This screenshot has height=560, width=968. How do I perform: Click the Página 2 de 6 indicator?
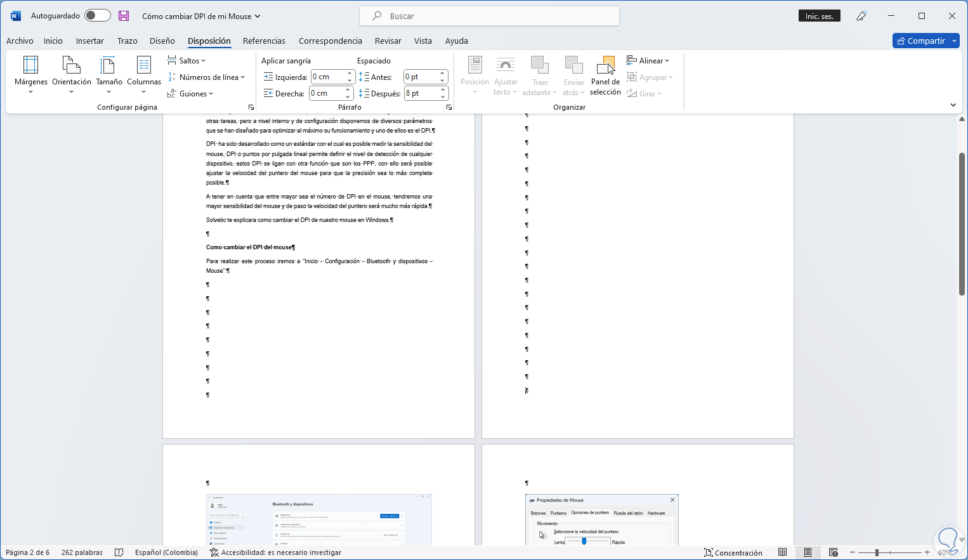point(27,552)
